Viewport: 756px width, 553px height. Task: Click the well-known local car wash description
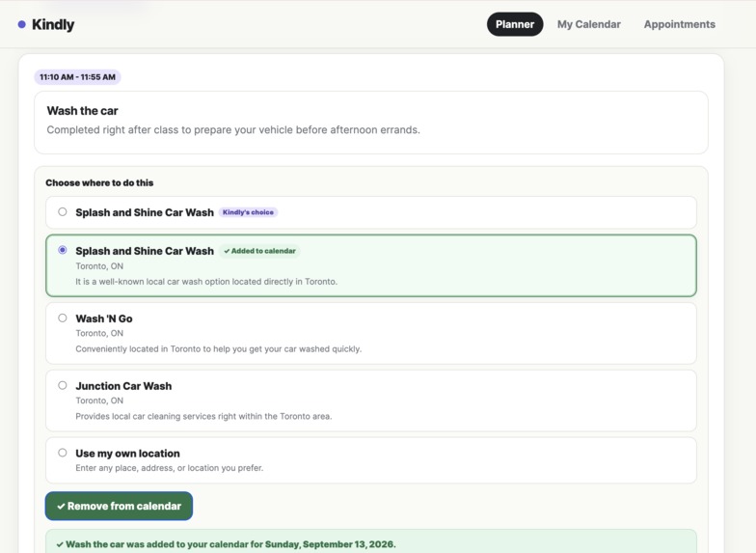[206, 282]
